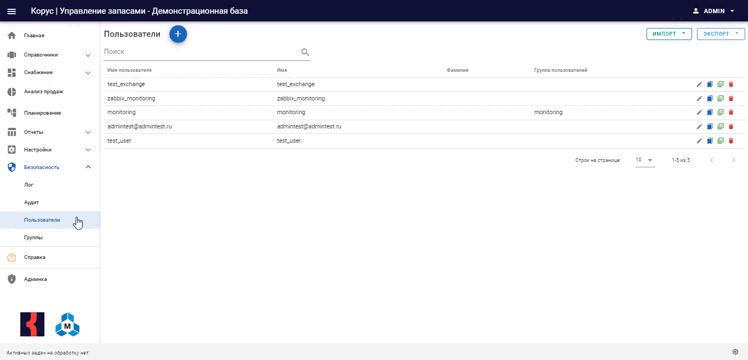This screenshot has width=748, height=360.
Task: Click 'Активных задач на обработку нет' status text
Action: tap(47, 353)
